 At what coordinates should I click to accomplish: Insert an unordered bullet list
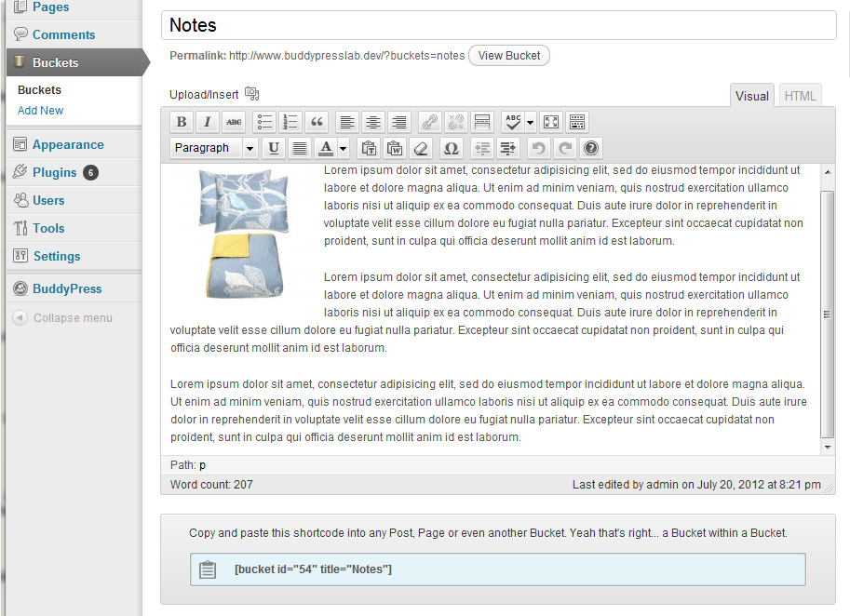click(264, 122)
